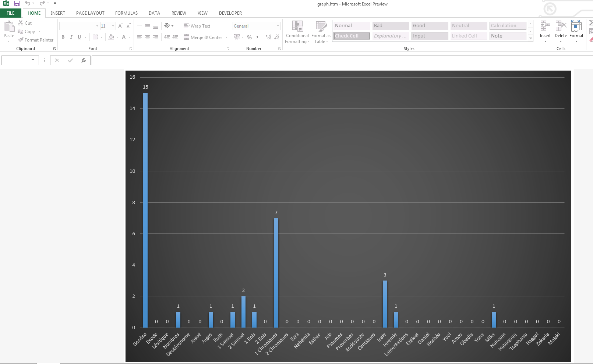Select the Genèse bar in the chart
593x364 pixels.
(x=145, y=210)
